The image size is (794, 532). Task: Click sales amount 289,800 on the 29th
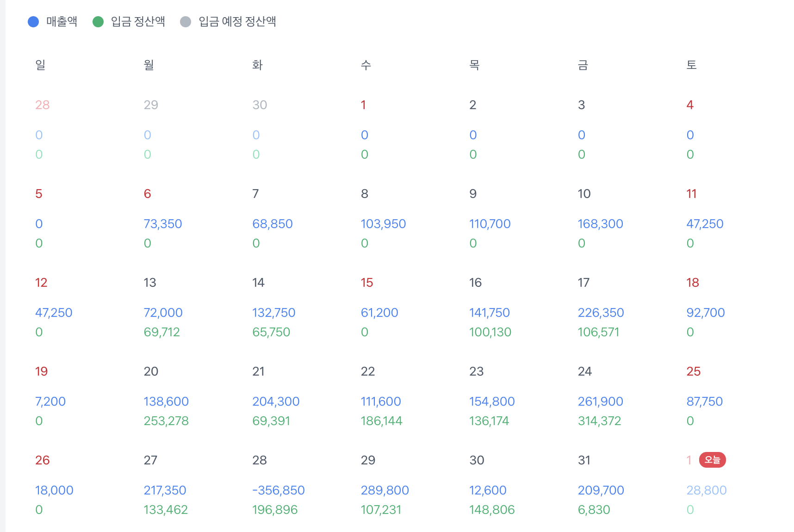coord(385,490)
